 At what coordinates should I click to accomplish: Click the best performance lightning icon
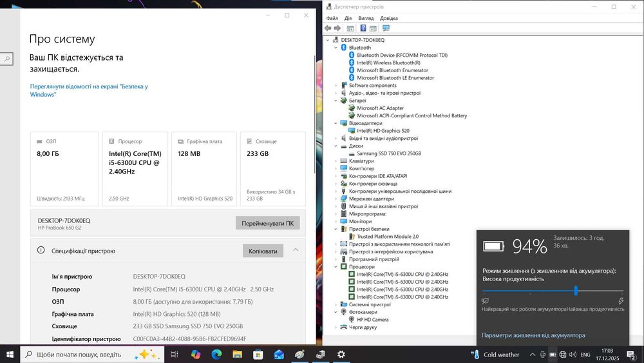(x=621, y=301)
